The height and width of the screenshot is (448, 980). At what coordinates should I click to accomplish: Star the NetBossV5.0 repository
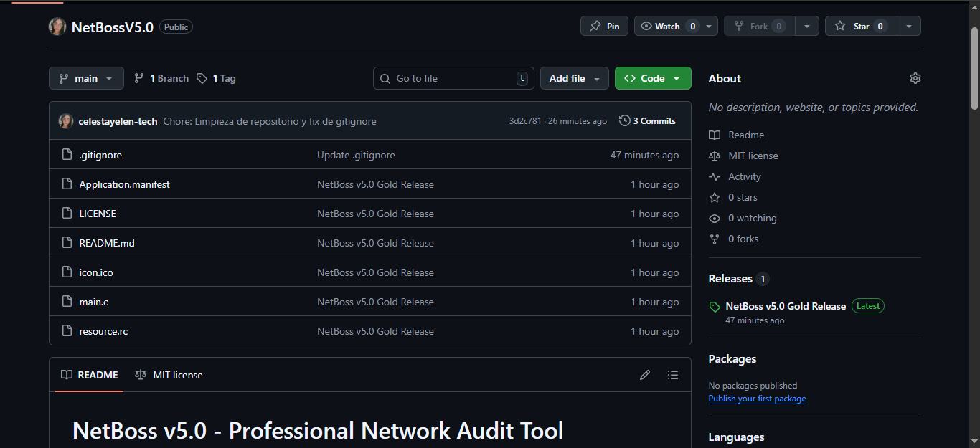[860, 26]
